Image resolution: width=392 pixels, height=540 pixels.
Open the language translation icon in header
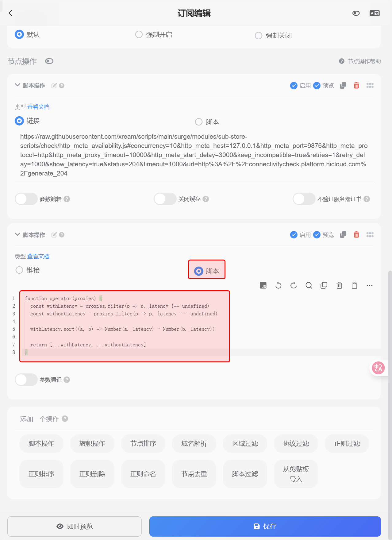pos(375,13)
